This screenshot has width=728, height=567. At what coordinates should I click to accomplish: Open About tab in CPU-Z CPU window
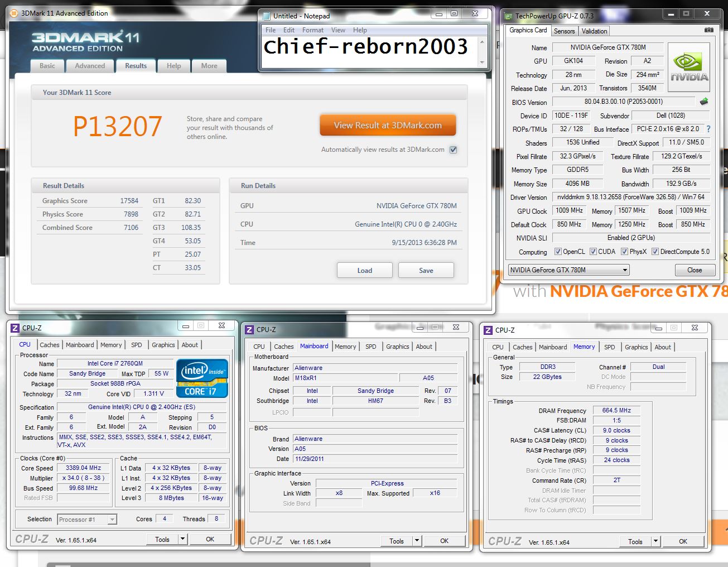tap(190, 345)
